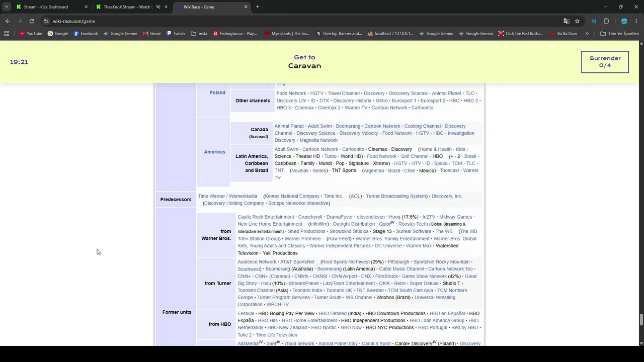This screenshot has width=644, height=362.
Task: Open the DC Universe link
Action: 388,246
